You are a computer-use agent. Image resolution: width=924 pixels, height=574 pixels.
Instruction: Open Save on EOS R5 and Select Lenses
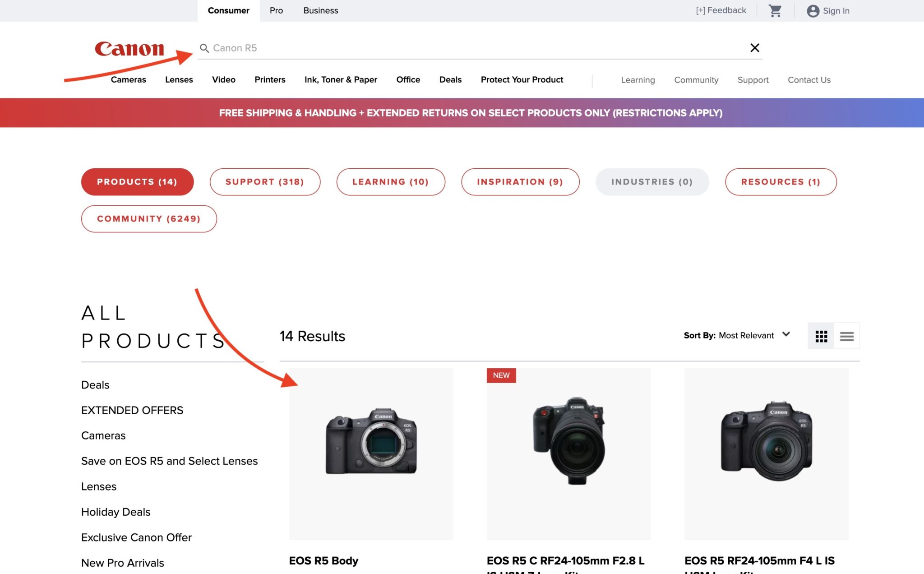pyautogui.click(x=169, y=461)
